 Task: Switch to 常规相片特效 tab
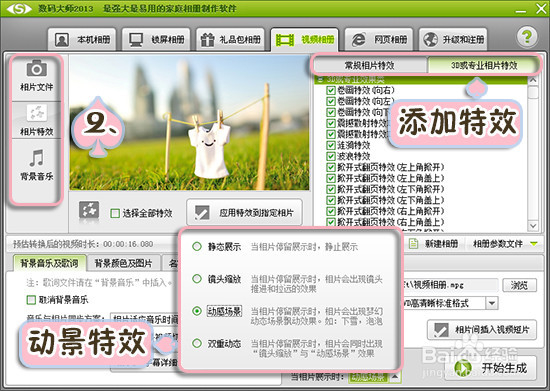[370, 65]
